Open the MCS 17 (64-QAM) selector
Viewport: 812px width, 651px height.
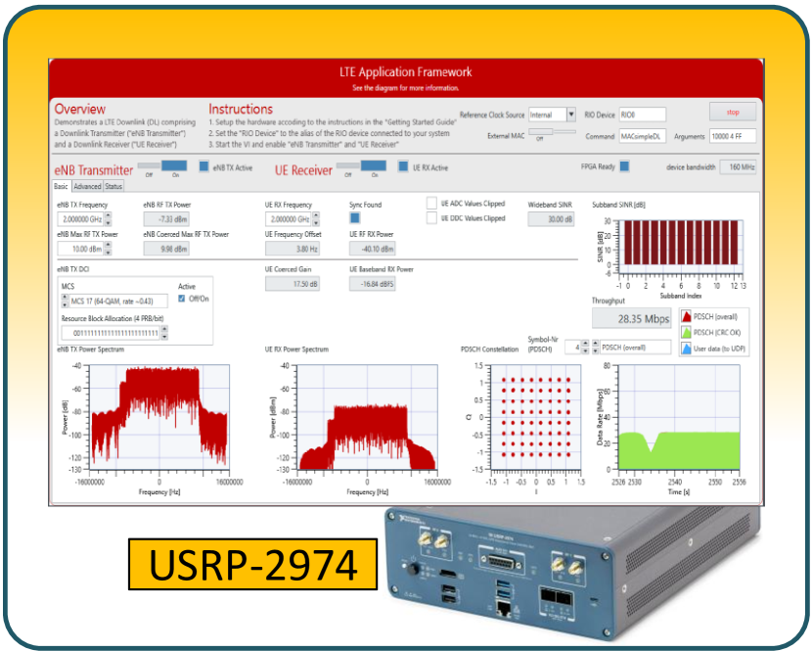tap(118, 302)
